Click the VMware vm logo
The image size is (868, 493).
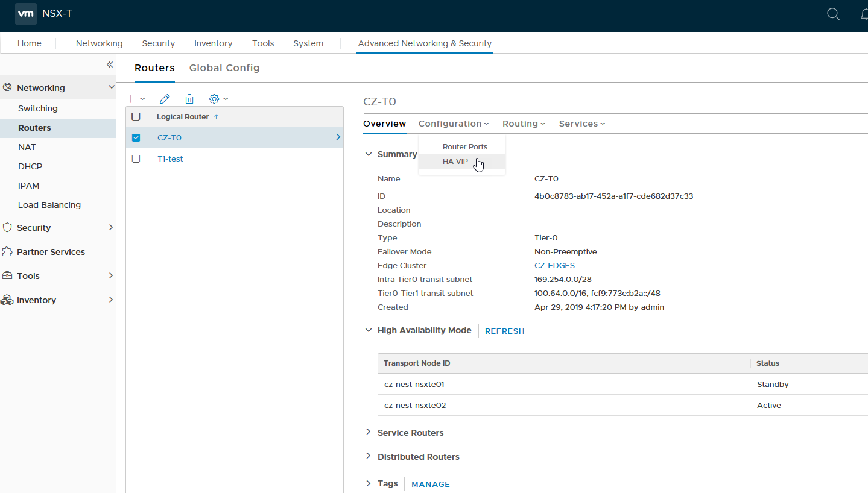[x=25, y=14]
